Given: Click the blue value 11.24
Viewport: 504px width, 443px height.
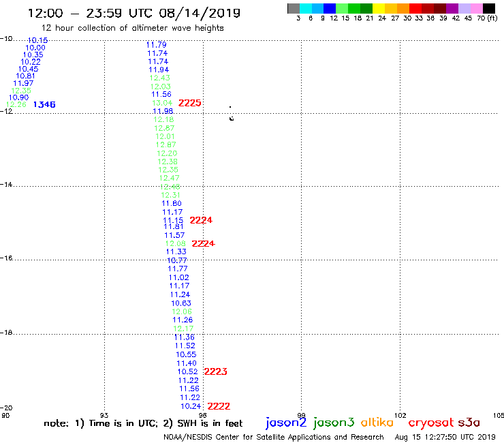Looking at the screenshot, I should coord(180,294).
